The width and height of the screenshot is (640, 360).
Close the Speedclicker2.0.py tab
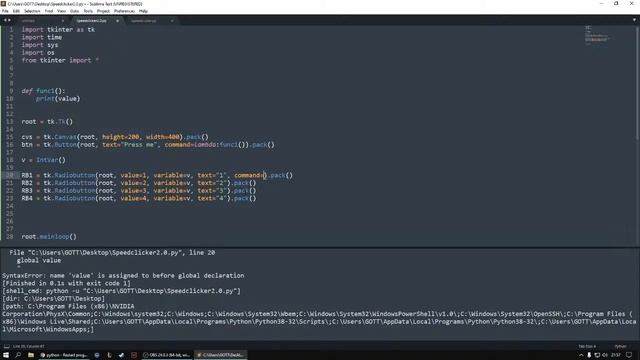pyautogui.click(x=117, y=20)
